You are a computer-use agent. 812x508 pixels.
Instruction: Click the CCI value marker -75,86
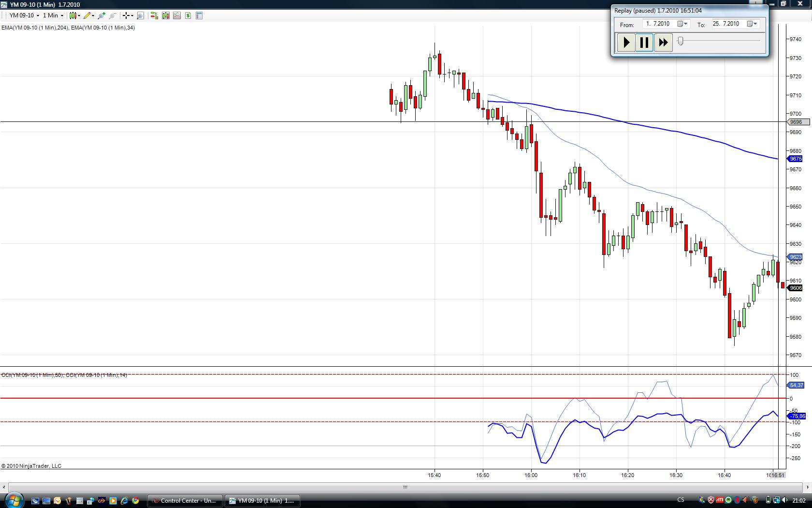797,416
